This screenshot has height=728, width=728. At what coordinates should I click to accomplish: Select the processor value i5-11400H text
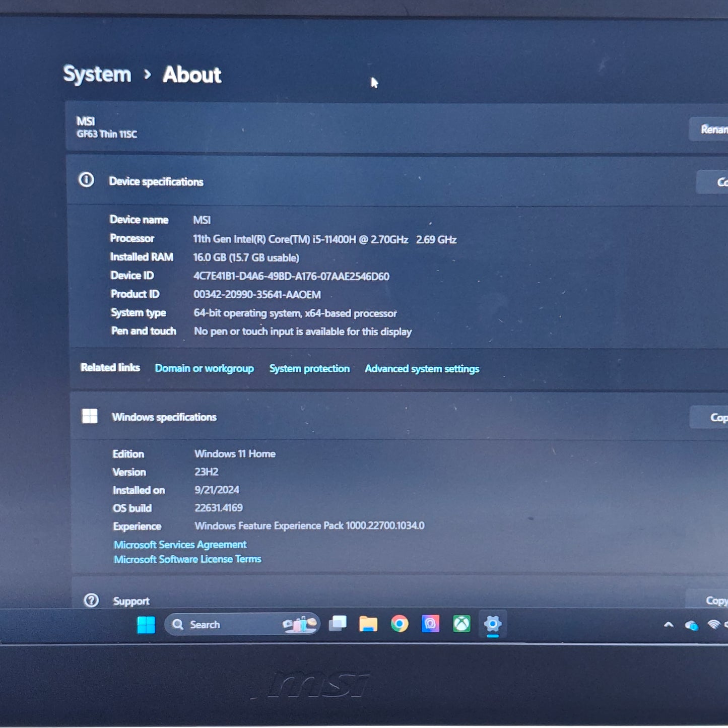point(325,239)
